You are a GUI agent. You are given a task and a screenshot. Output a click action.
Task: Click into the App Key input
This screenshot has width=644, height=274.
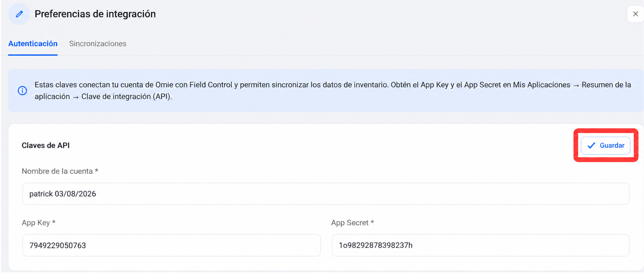click(172, 245)
